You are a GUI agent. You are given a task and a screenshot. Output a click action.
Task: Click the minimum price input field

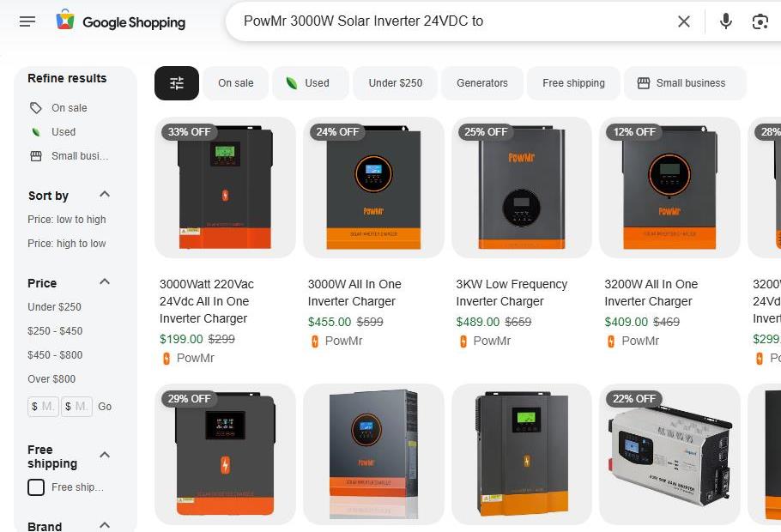coord(43,407)
